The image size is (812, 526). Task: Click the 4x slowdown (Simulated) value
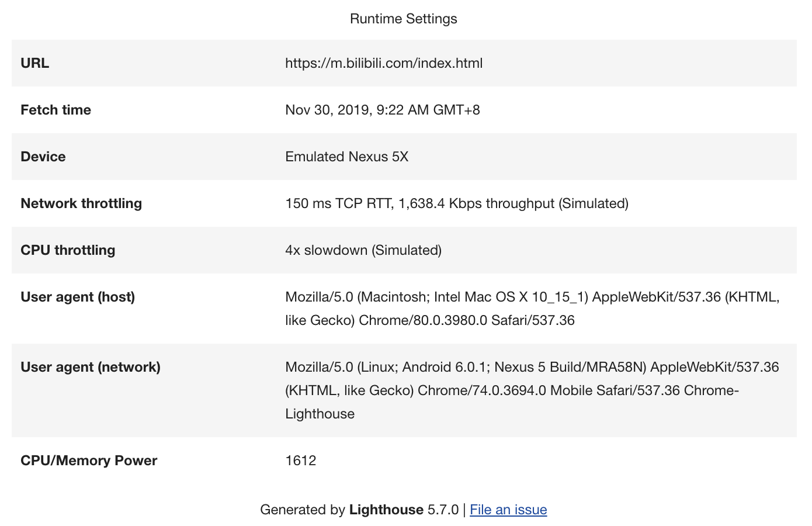point(363,250)
